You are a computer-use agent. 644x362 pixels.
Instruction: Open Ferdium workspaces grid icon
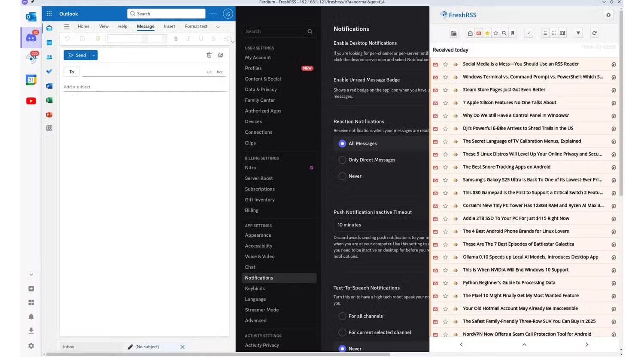point(31,302)
